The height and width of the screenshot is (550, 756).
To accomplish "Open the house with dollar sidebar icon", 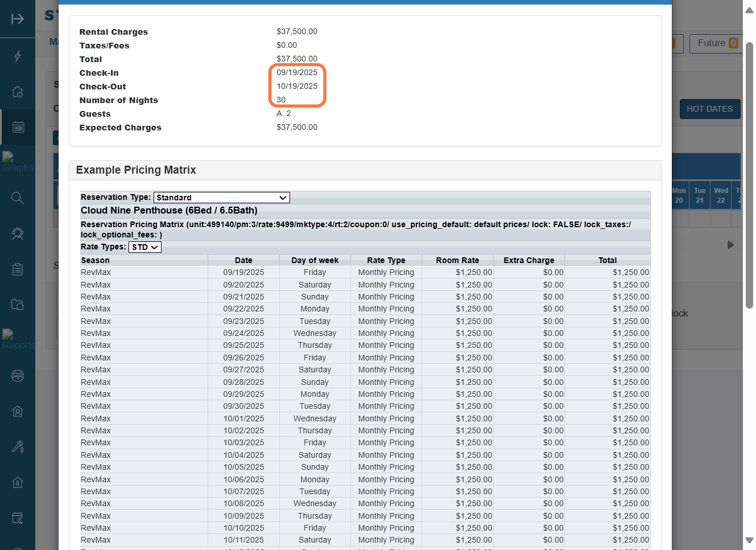I will 18,482.
